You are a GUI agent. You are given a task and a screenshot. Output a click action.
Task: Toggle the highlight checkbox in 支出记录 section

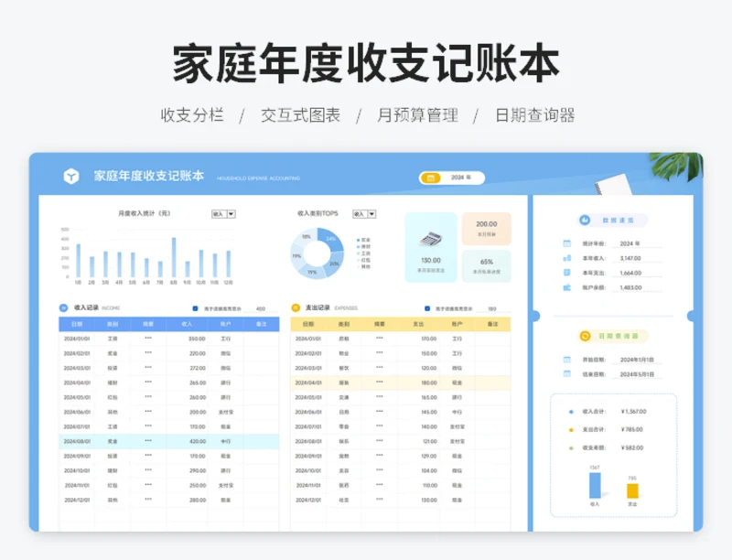(426, 308)
